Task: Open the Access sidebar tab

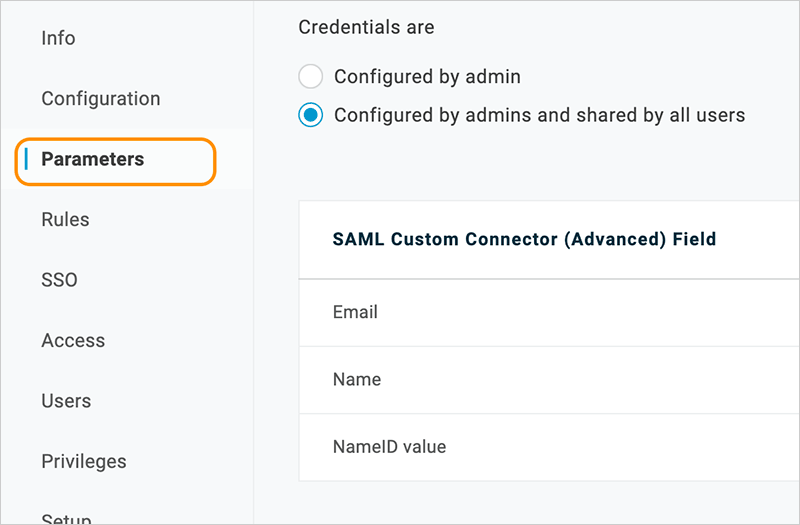Action: pyautogui.click(x=73, y=341)
